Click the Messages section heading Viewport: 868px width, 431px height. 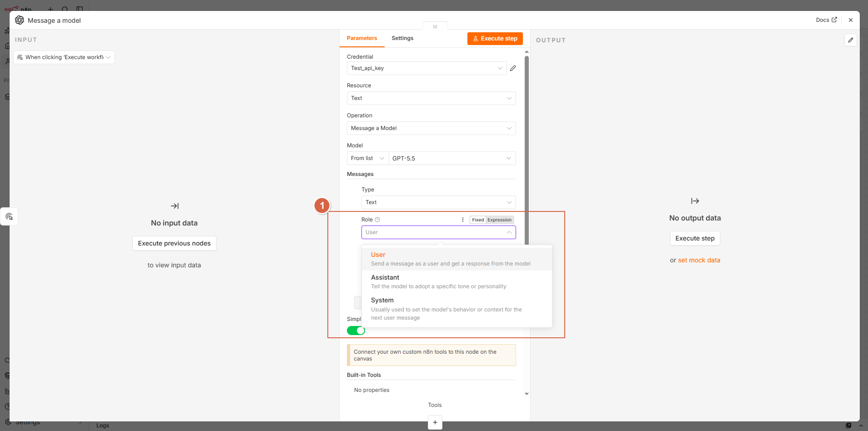[x=360, y=174]
